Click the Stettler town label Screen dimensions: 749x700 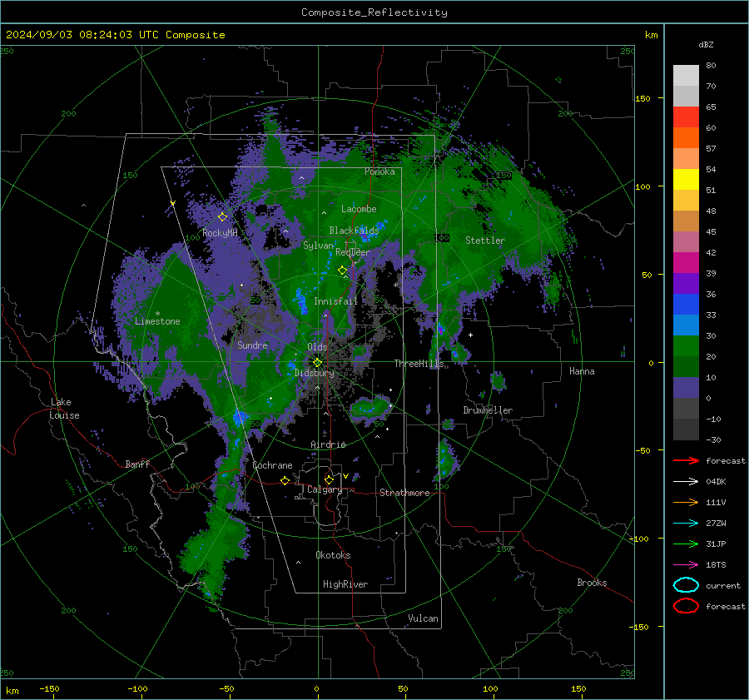coord(485,241)
